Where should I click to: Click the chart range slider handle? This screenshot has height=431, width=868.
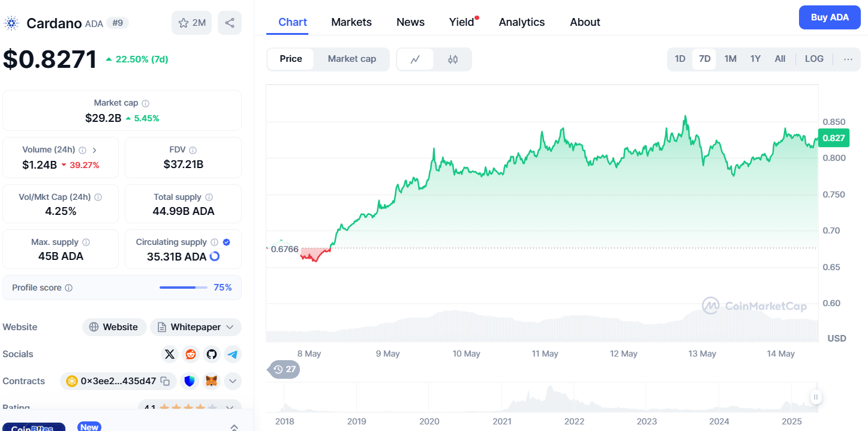coord(816,397)
